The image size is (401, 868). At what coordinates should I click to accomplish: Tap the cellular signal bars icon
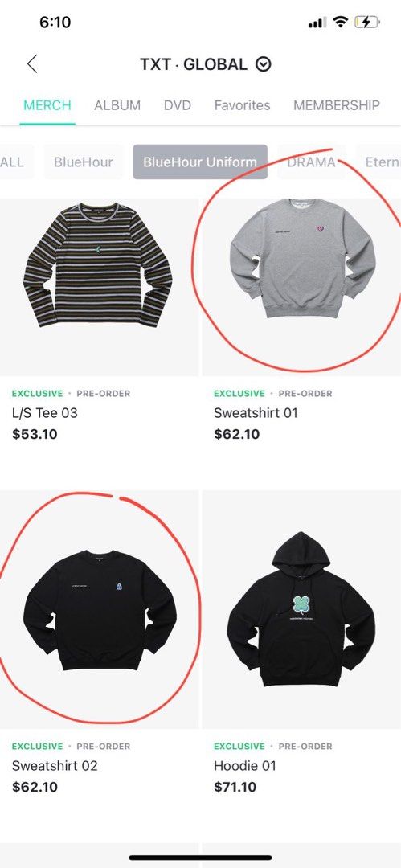(x=317, y=23)
